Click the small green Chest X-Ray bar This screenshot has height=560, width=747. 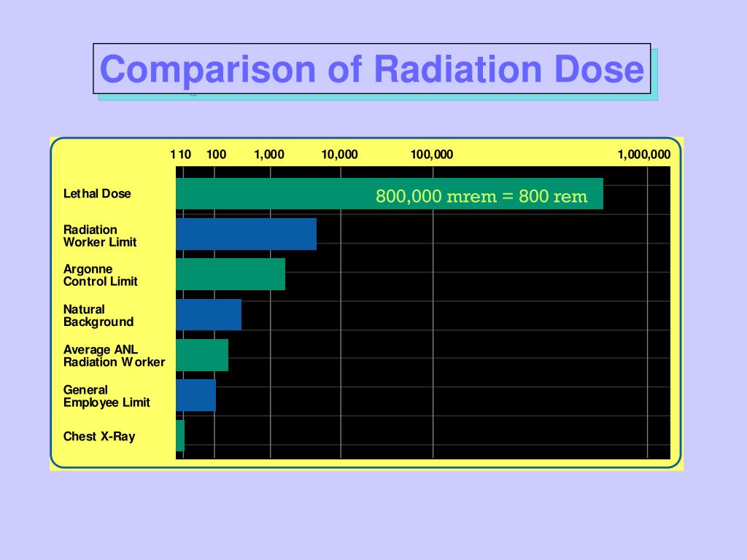coord(180,436)
